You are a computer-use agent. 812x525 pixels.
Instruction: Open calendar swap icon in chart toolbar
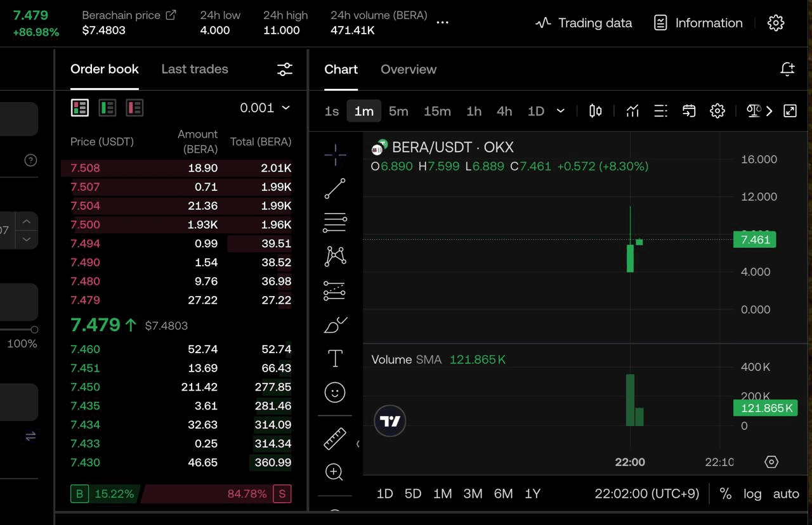click(x=689, y=111)
